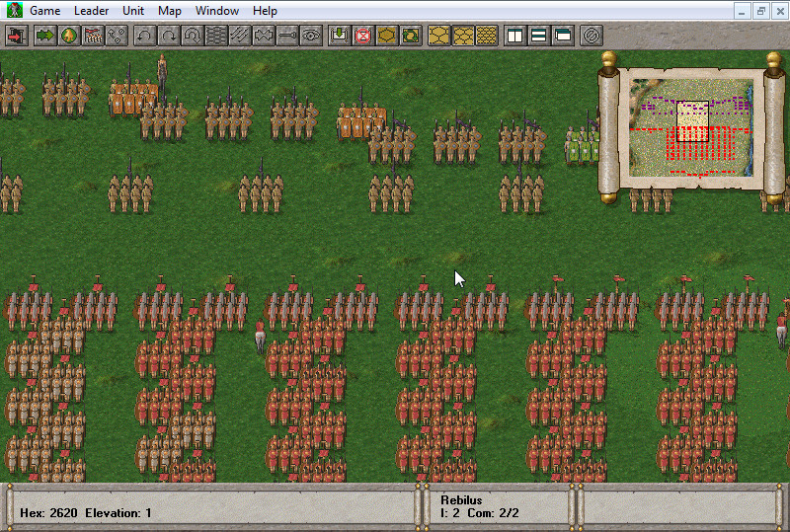Click the rotate counter-clockwise arrow icon
The image size is (790, 532).
point(145,36)
